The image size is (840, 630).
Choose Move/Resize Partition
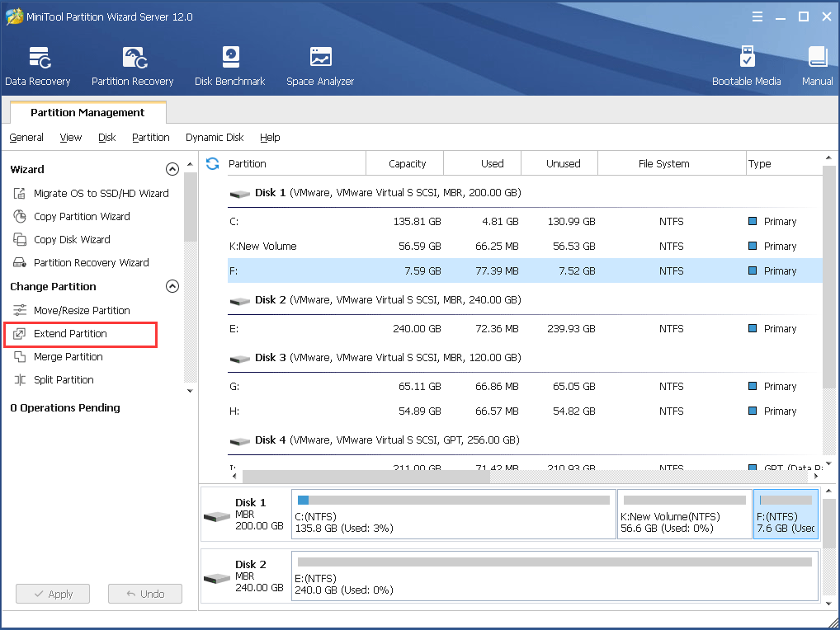[72, 310]
